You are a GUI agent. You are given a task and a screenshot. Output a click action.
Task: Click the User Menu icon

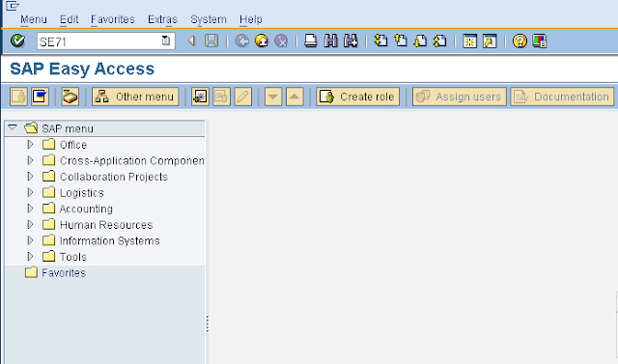click(x=18, y=97)
